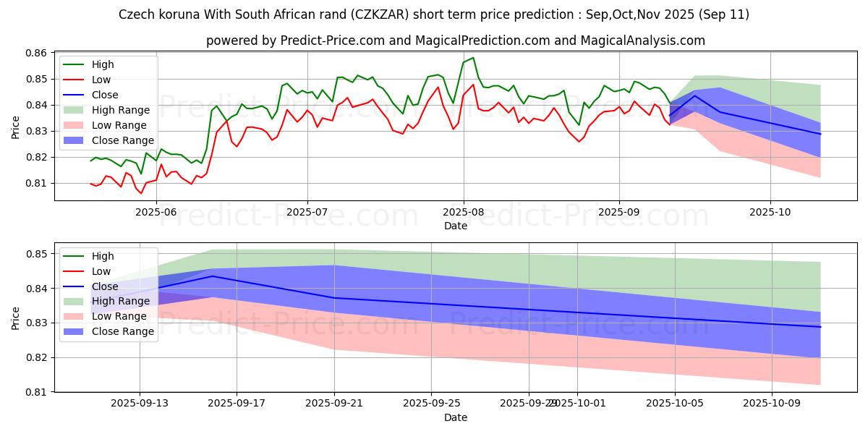Click the Low Range pink swatch in top legend

(x=75, y=125)
